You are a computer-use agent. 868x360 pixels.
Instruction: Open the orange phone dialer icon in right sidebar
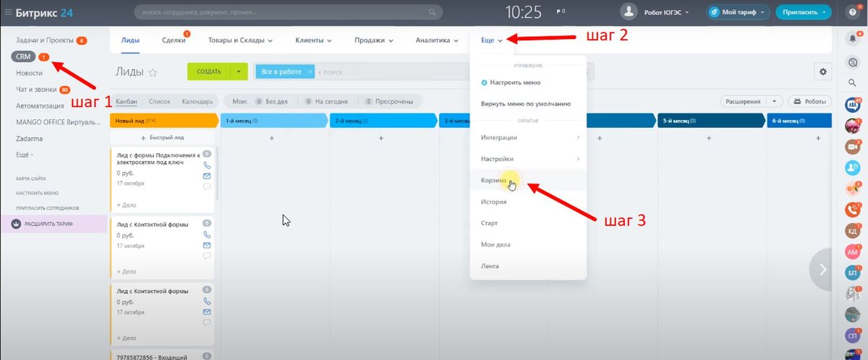tap(851, 210)
